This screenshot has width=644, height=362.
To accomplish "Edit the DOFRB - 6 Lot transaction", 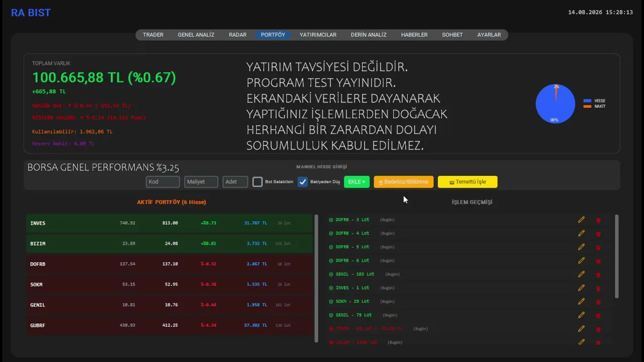I will pos(581,260).
